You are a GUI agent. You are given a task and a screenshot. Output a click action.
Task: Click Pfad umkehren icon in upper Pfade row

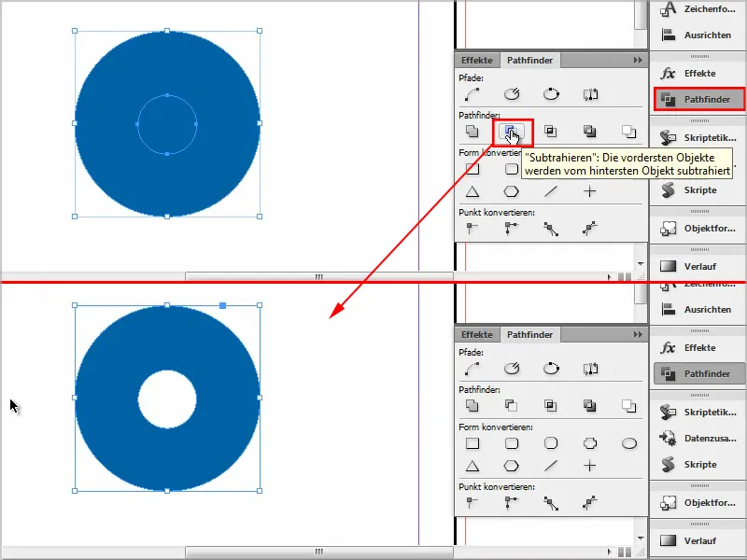[x=590, y=94]
